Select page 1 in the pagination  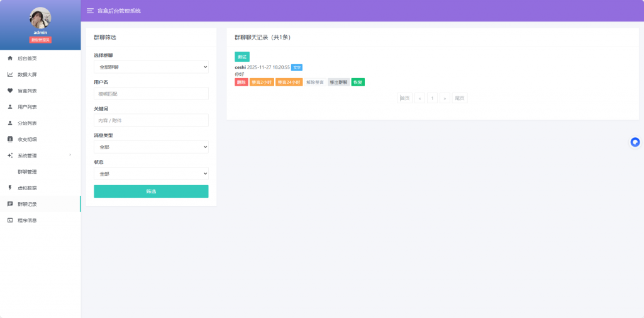coord(432,98)
